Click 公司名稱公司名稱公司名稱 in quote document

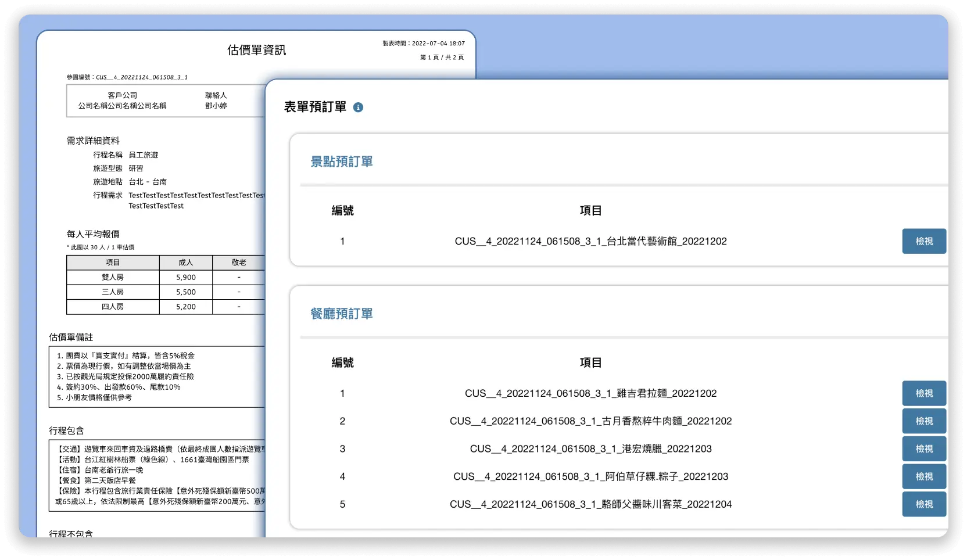pos(122,106)
